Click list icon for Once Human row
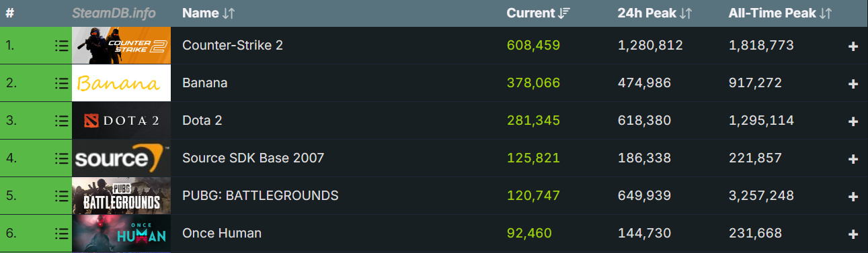 (61, 234)
